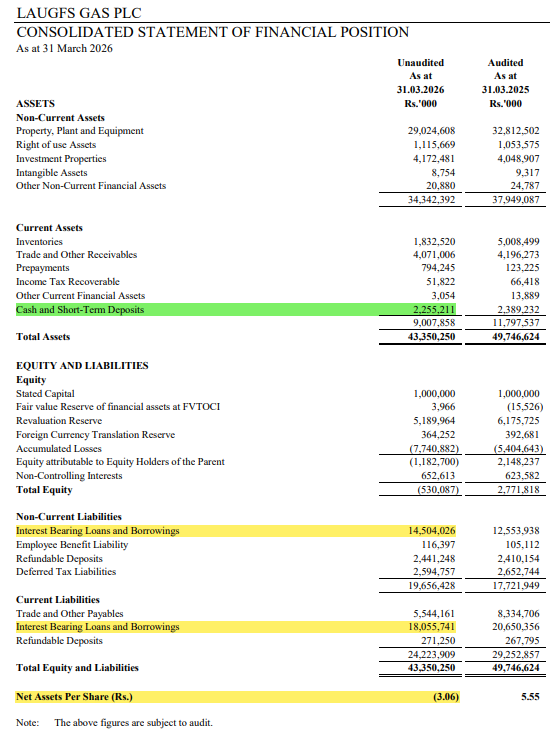Image resolution: width=560 pixels, height=737 pixels.
Task: Click subtotal 19,656,428
Action: (431, 586)
